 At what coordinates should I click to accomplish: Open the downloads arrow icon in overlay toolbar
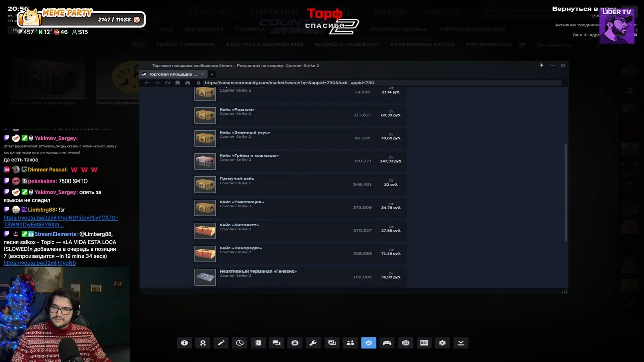(x=295, y=343)
